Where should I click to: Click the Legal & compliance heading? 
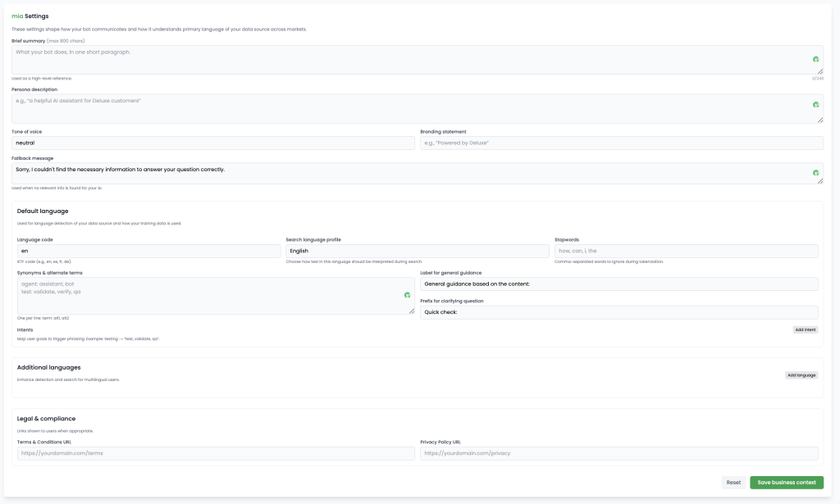click(46, 419)
